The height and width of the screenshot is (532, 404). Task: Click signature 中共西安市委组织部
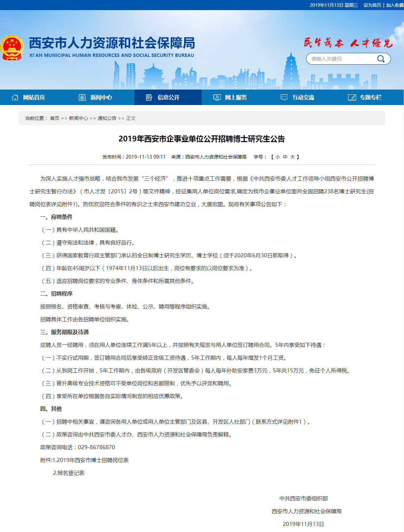tap(303, 498)
